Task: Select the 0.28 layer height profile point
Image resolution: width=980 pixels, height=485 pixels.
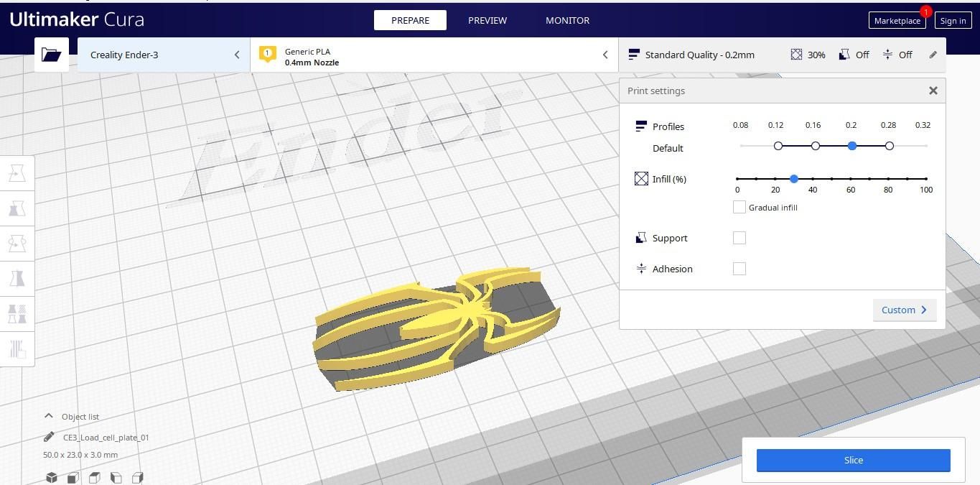Action: point(890,146)
